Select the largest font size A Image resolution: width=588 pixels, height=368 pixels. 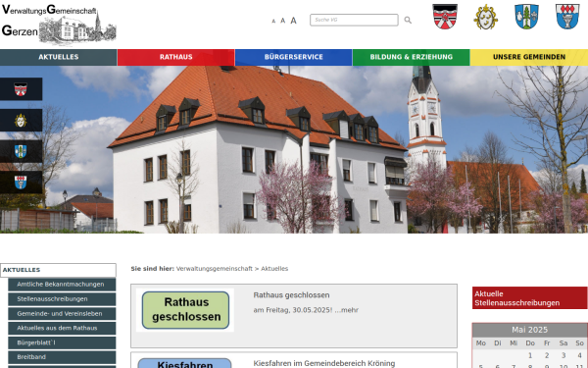293,21
